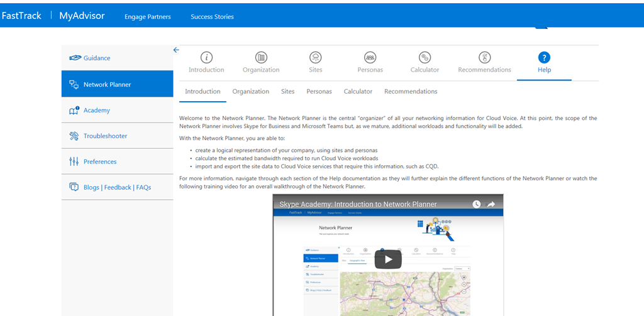
Task: Select the Recommendations lightbulb icon
Action: tap(484, 57)
